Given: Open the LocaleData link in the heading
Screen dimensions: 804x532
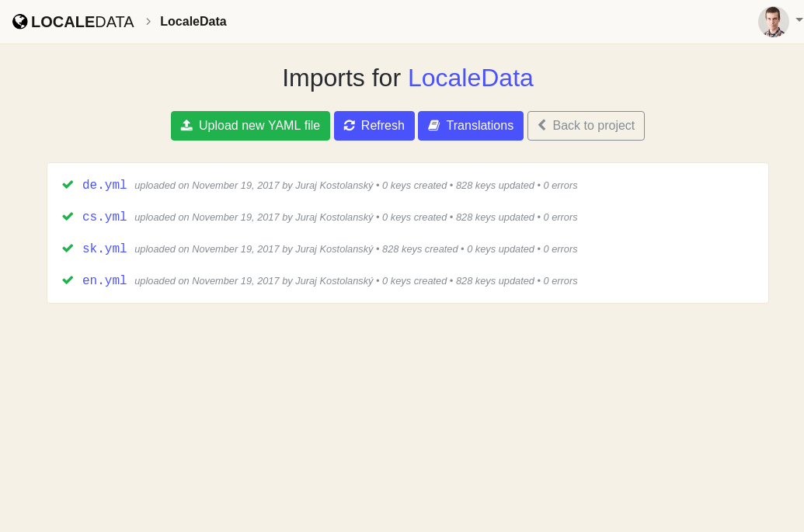Looking at the screenshot, I should click(470, 78).
